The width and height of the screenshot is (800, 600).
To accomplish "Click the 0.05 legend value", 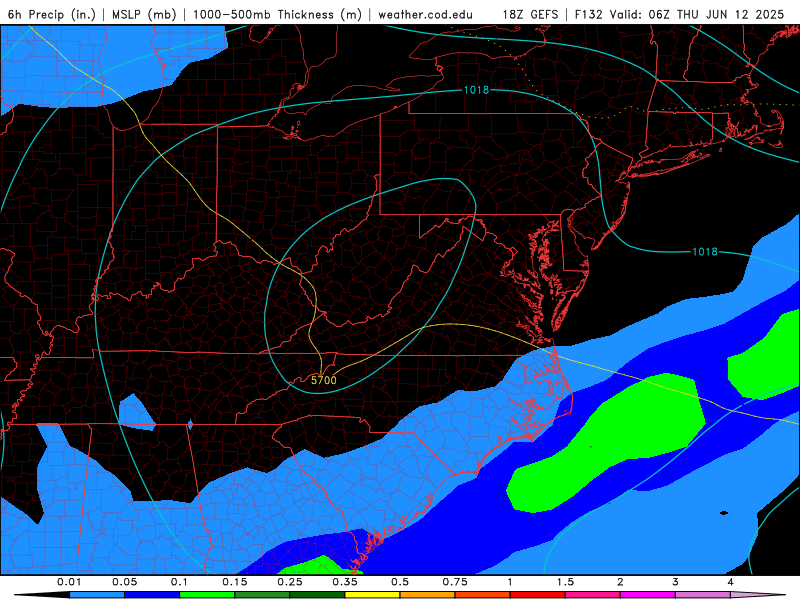I will [124, 582].
